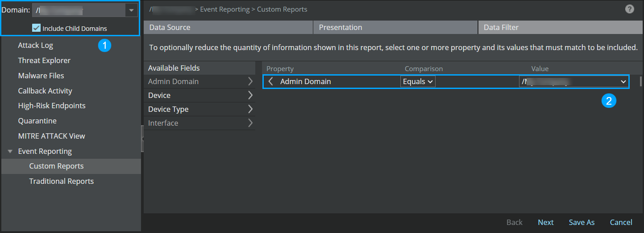Switch to the Data Source tab

[x=228, y=27]
